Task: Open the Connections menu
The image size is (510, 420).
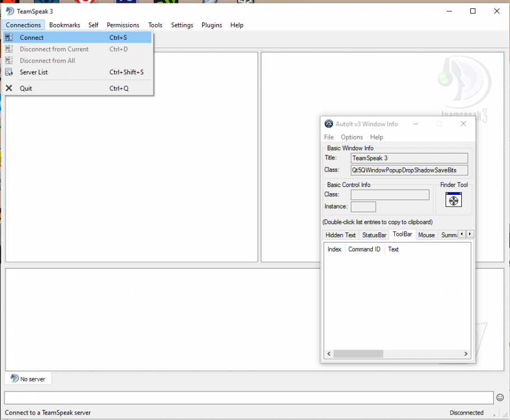Action: tap(23, 25)
